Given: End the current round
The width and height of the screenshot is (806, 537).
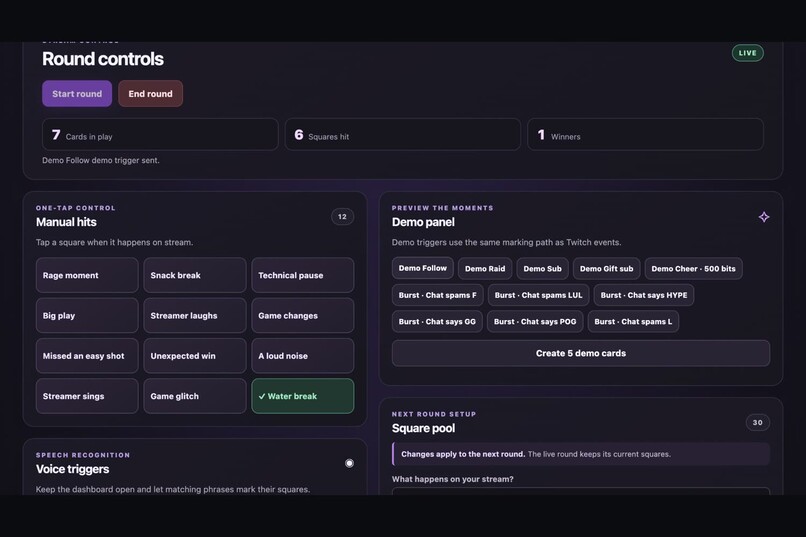Looking at the screenshot, I should click(151, 94).
